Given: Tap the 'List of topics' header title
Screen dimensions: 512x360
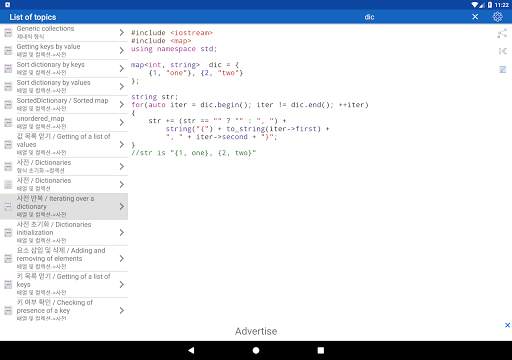Looking at the screenshot, I should coord(33,17).
